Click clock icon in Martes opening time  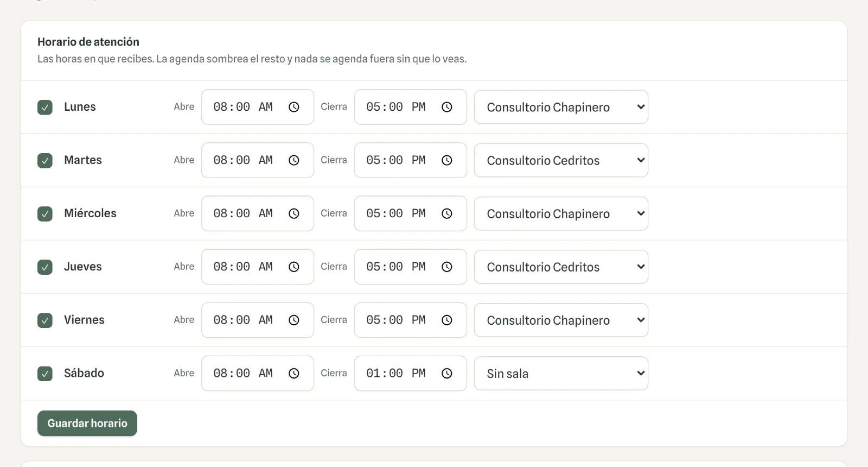pos(293,160)
